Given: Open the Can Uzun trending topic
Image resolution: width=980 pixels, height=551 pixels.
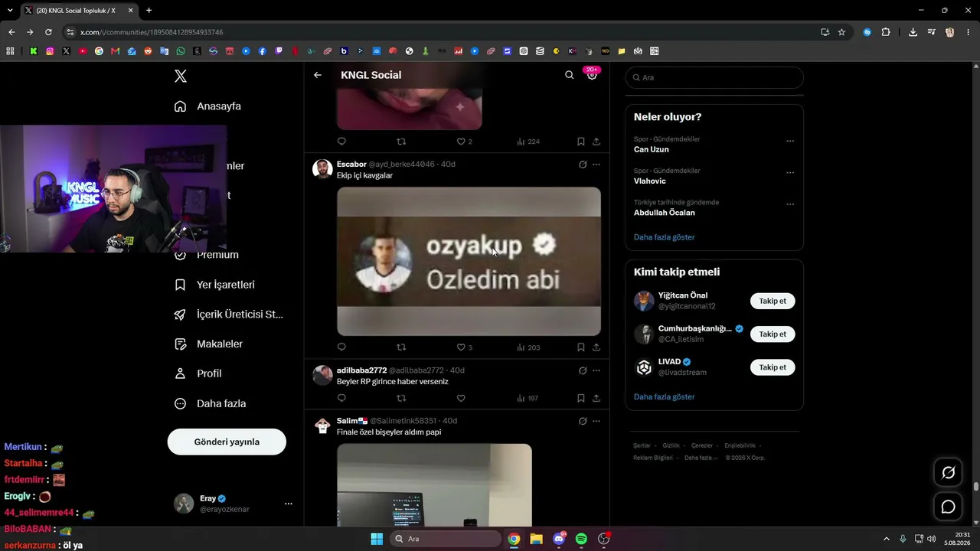Looking at the screenshot, I should [x=652, y=149].
